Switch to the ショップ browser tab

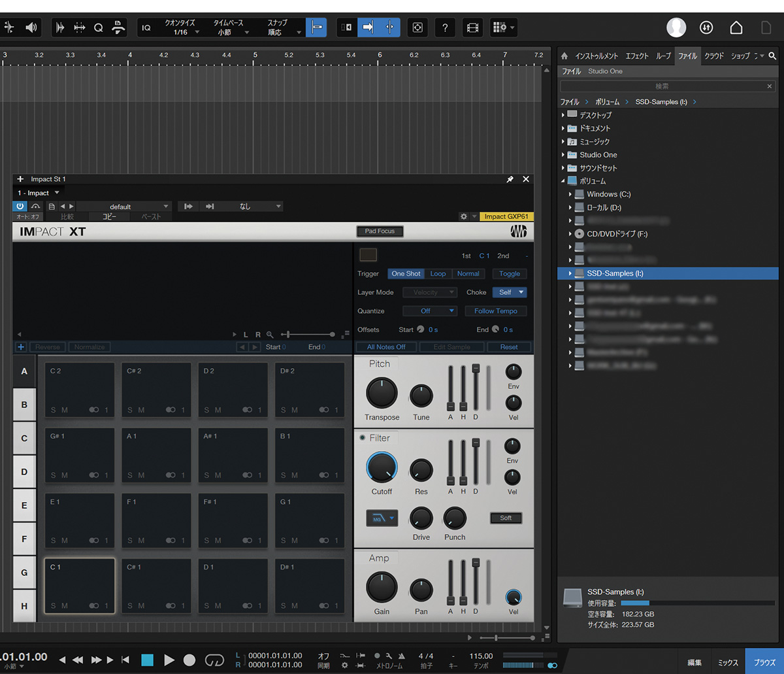740,56
